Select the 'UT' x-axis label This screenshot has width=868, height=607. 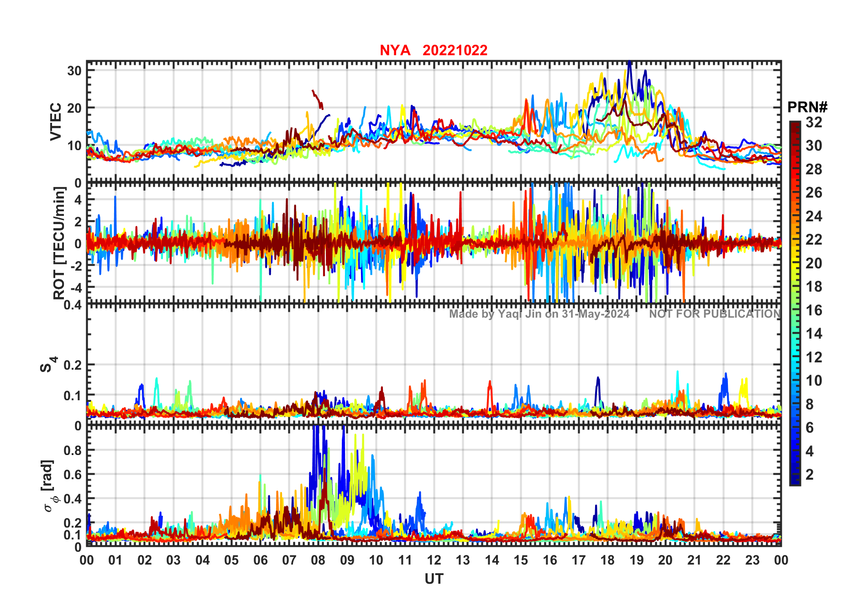click(x=434, y=579)
